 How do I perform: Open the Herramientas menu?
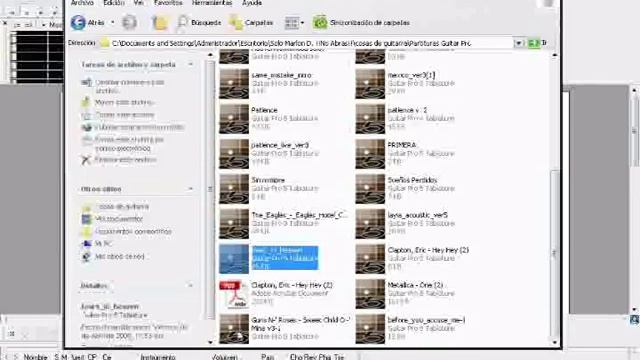212,3
